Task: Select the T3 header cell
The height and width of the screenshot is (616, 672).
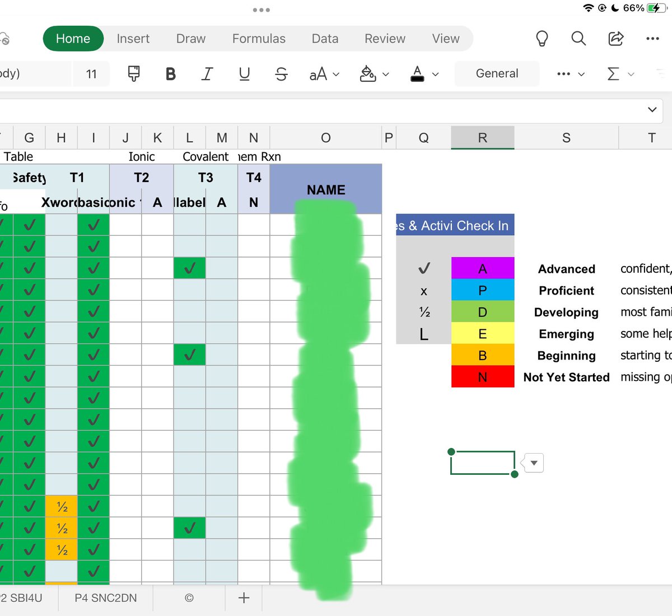Action: pyautogui.click(x=206, y=178)
